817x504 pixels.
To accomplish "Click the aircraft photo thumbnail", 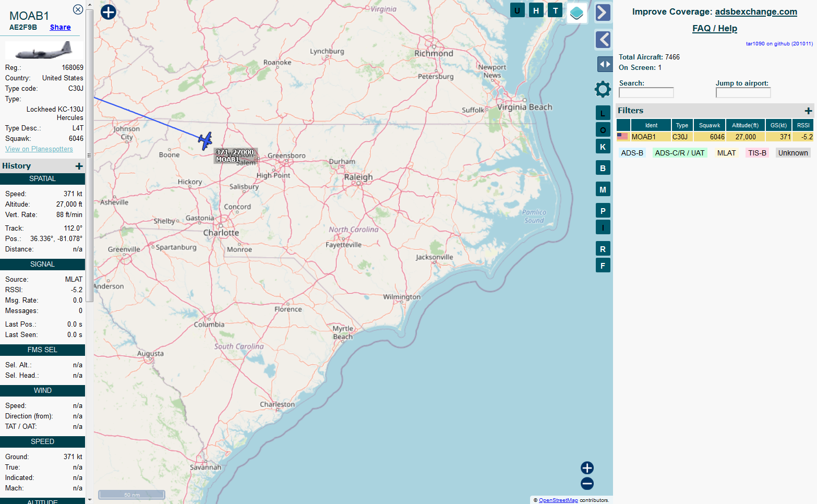I will coord(44,51).
